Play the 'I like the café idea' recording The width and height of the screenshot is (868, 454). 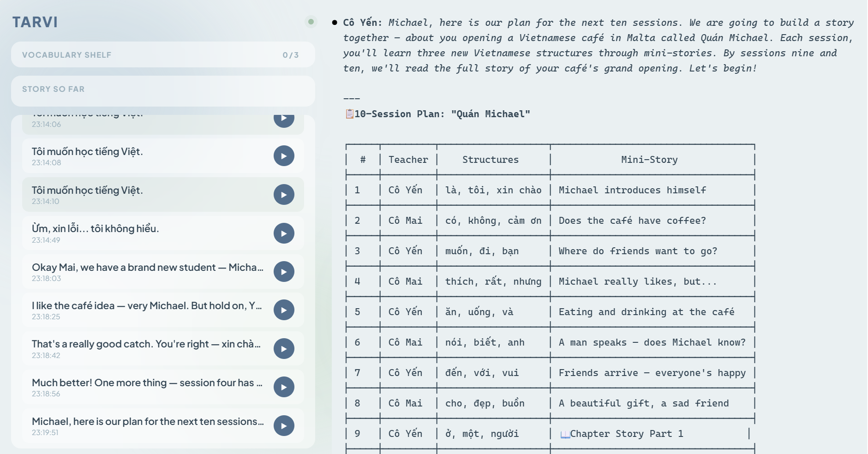pos(284,310)
